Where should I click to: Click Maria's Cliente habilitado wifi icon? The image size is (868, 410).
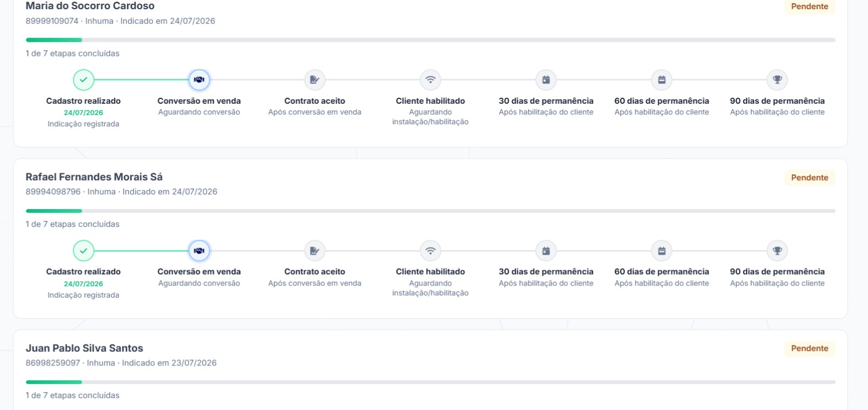pyautogui.click(x=430, y=80)
